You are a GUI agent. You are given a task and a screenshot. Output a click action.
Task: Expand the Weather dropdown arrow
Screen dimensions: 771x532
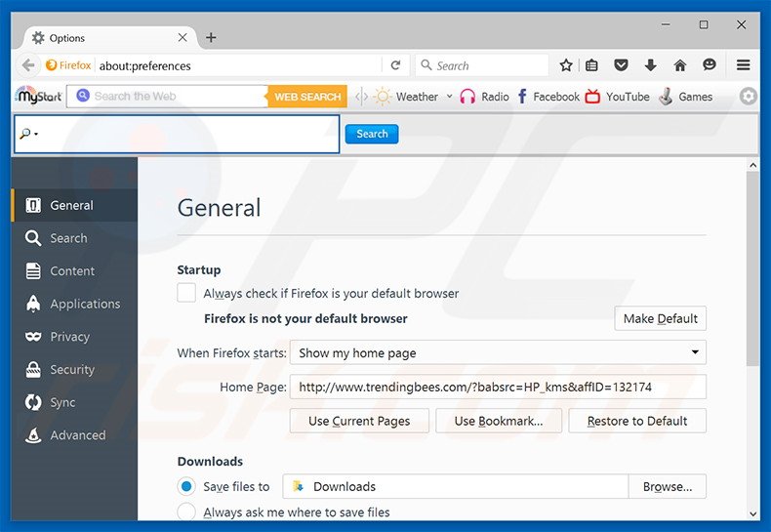coord(449,97)
